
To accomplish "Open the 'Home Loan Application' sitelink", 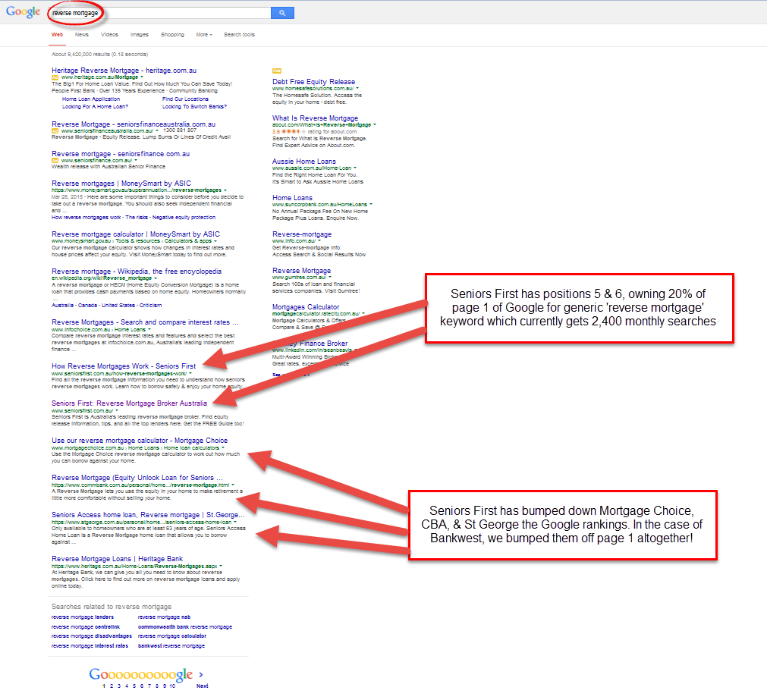I will 91,99.
